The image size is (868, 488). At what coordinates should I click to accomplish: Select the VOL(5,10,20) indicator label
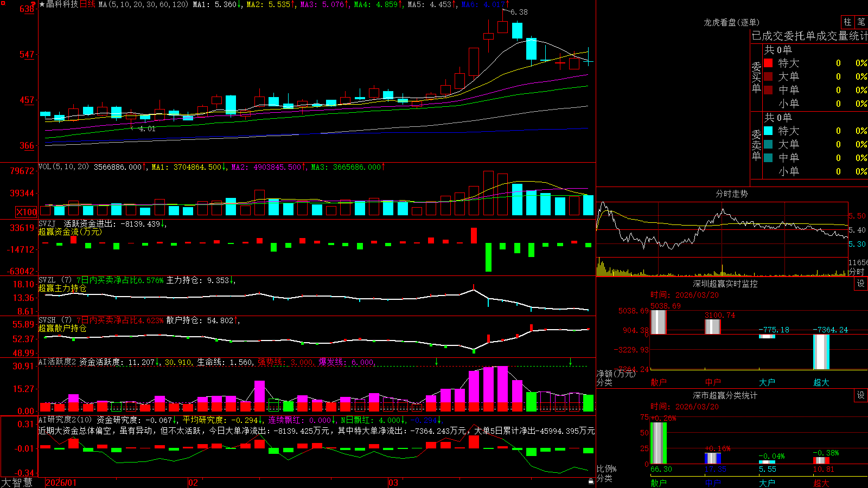click(x=63, y=167)
